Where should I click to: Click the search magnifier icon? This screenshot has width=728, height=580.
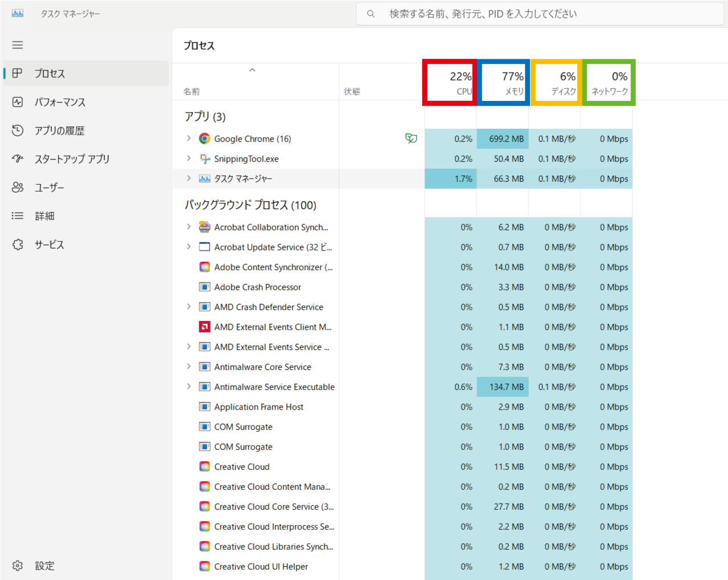(371, 14)
